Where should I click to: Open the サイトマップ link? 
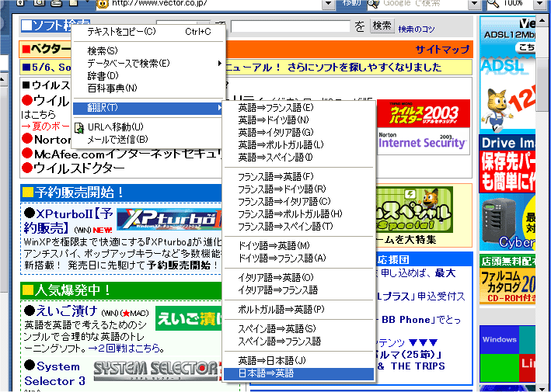[442, 49]
